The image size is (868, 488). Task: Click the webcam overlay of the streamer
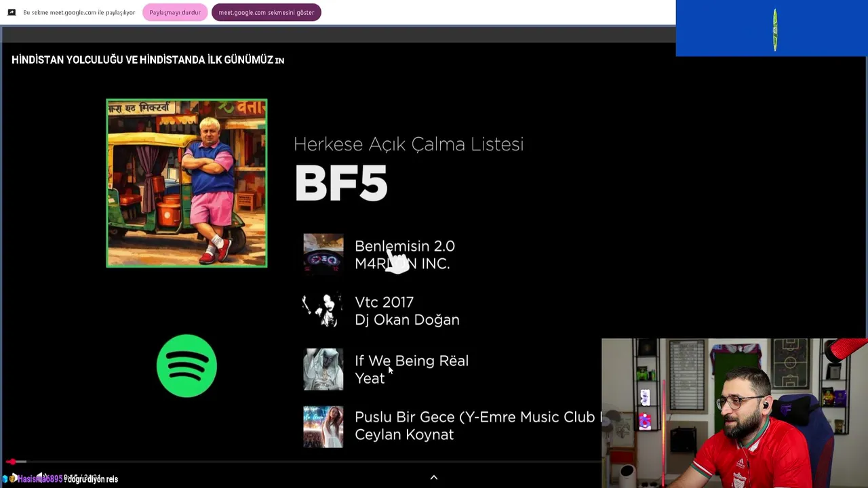click(734, 413)
